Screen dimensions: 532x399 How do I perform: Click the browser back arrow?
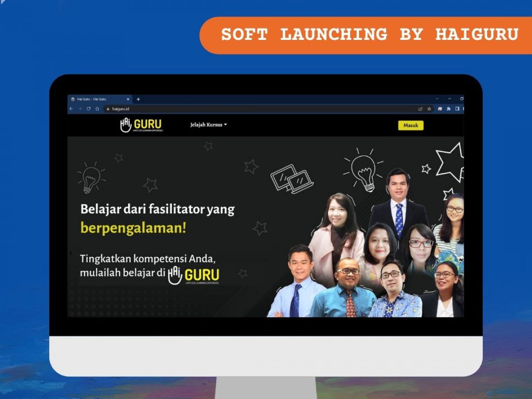click(71, 109)
